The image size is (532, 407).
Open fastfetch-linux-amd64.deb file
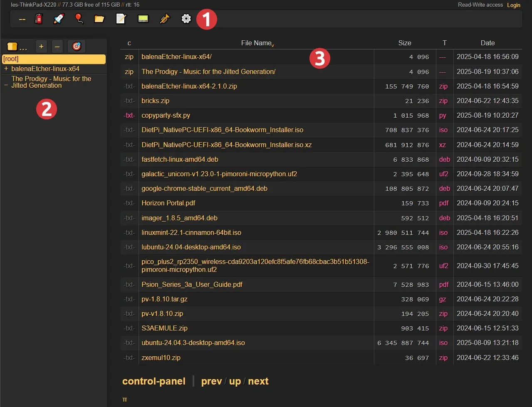click(x=180, y=160)
